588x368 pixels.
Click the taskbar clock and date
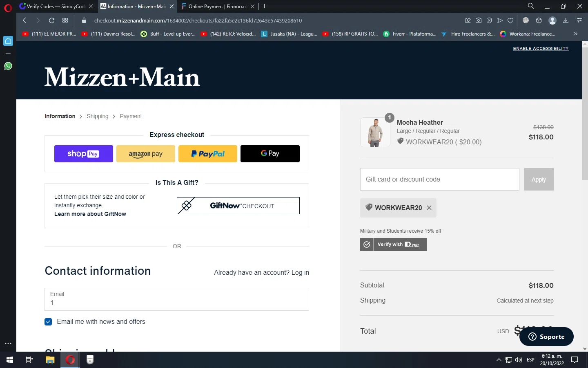click(x=552, y=360)
